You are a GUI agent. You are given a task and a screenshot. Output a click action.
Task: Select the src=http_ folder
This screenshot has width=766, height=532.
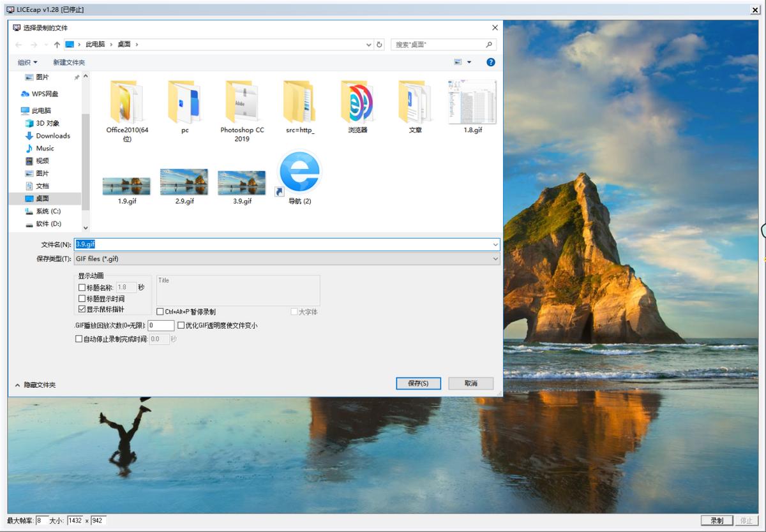coord(300,107)
